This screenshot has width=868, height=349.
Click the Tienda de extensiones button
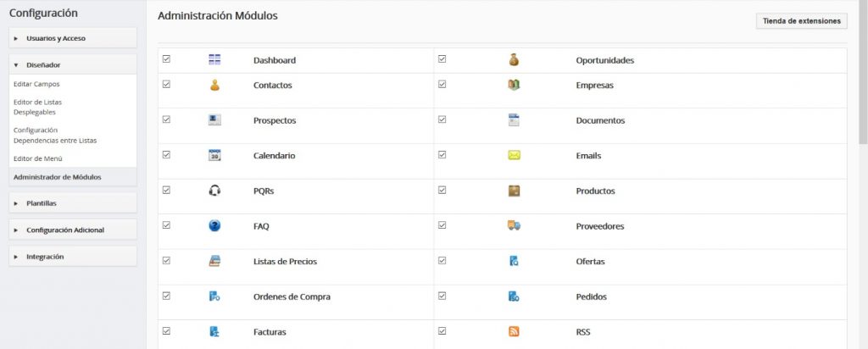tap(801, 21)
